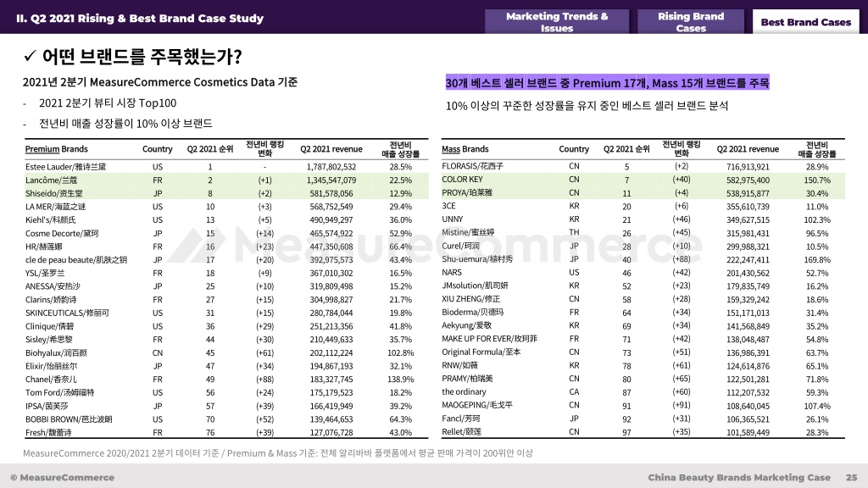The width and height of the screenshot is (868, 488).
Task: Select the 'cle de peau beaute' brand cell
Action: pyautogui.click(x=75, y=259)
